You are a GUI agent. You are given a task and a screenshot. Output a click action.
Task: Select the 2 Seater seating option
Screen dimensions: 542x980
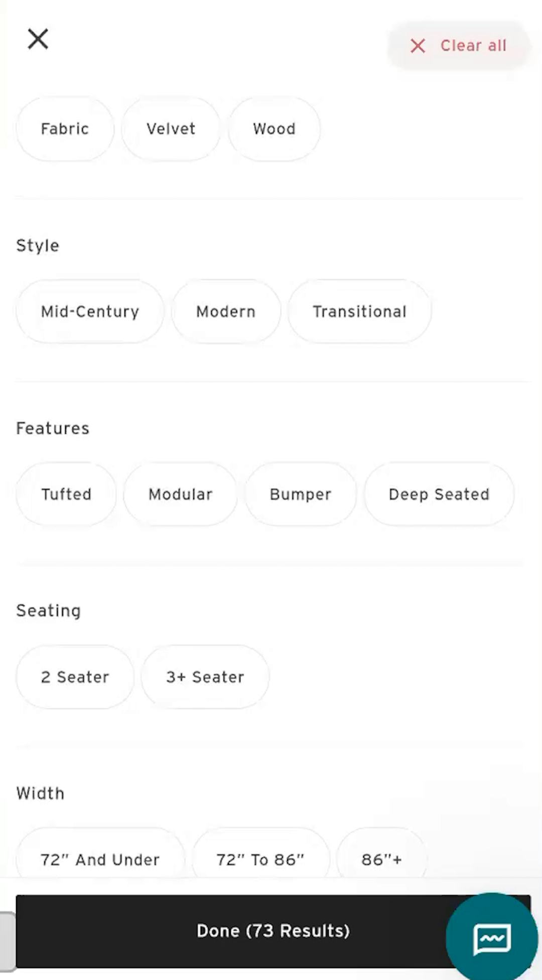[74, 676]
